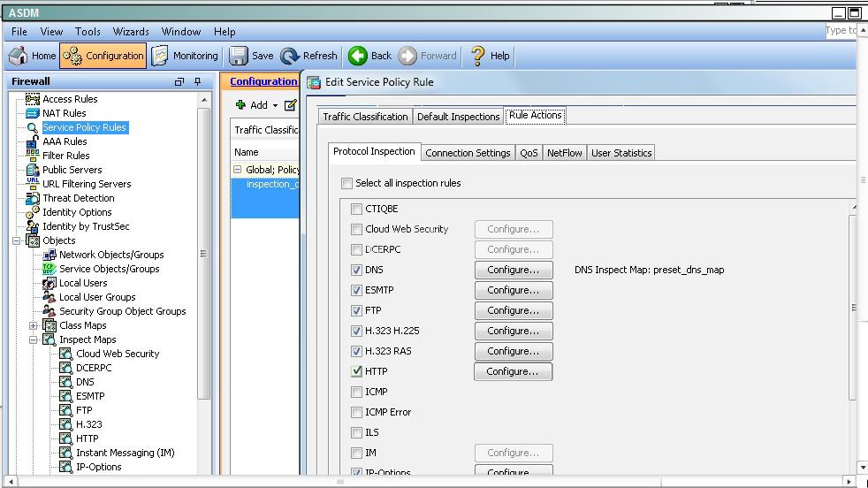The height and width of the screenshot is (488, 868).
Task: Check the DCERPC inspection box
Action: pyautogui.click(x=356, y=250)
